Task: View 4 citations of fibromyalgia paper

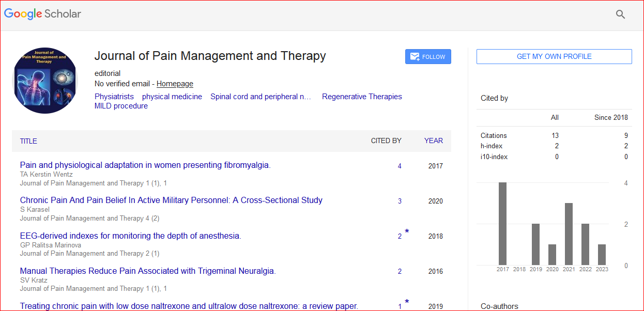Action: (x=400, y=166)
